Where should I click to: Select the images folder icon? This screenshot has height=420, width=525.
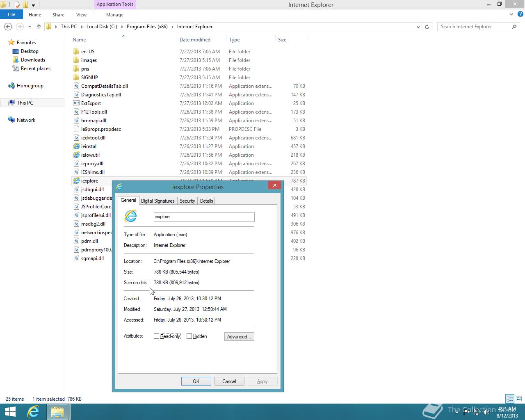[x=76, y=60]
